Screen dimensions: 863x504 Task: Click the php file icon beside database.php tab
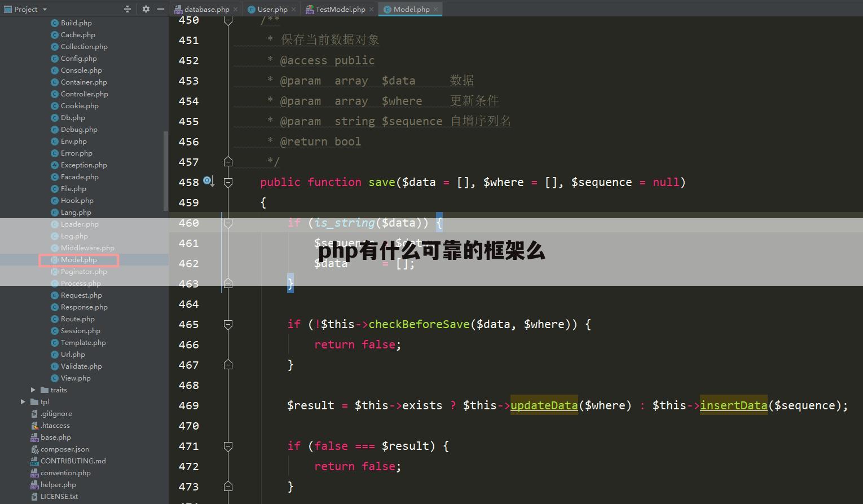pyautogui.click(x=178, y=9)
